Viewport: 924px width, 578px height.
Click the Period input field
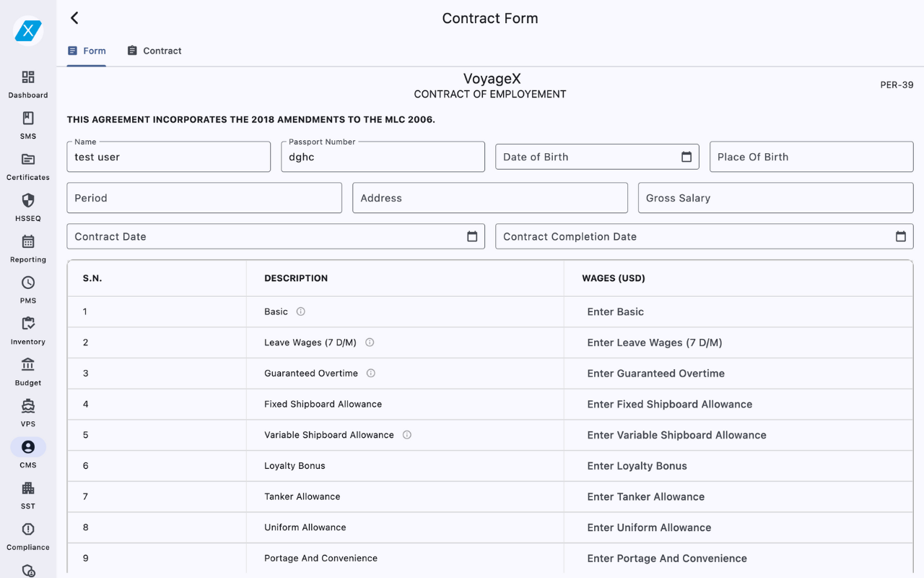(x=204, y=198)
